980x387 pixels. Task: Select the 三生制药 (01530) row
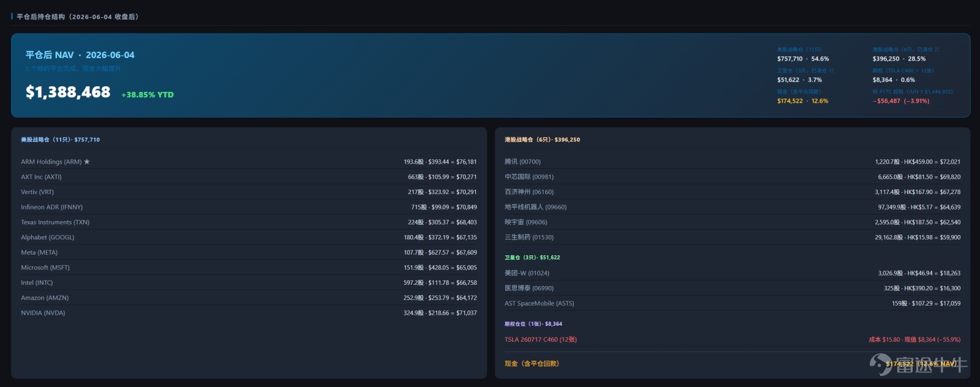coord(733,237)
